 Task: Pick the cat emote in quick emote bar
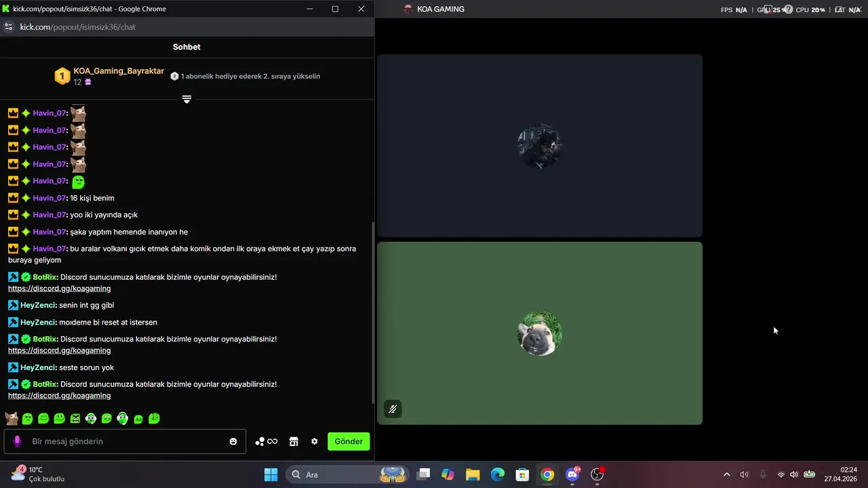12,418
